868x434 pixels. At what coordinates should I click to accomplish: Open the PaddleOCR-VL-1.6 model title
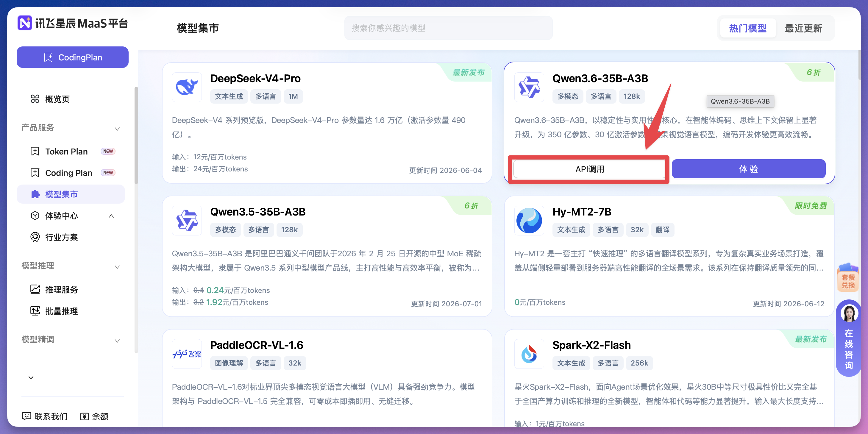click(x=257, y=345)
